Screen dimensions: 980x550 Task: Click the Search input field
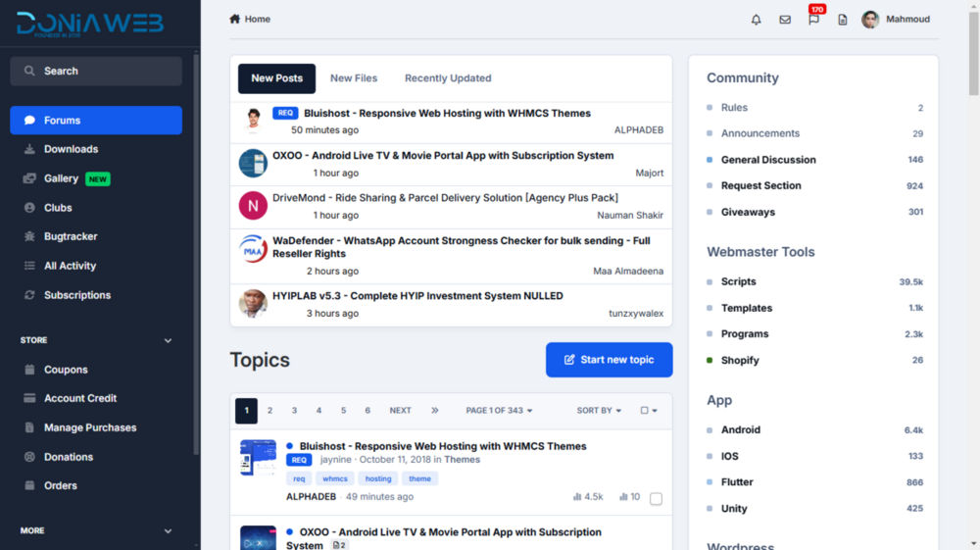[x=96, y=72]
